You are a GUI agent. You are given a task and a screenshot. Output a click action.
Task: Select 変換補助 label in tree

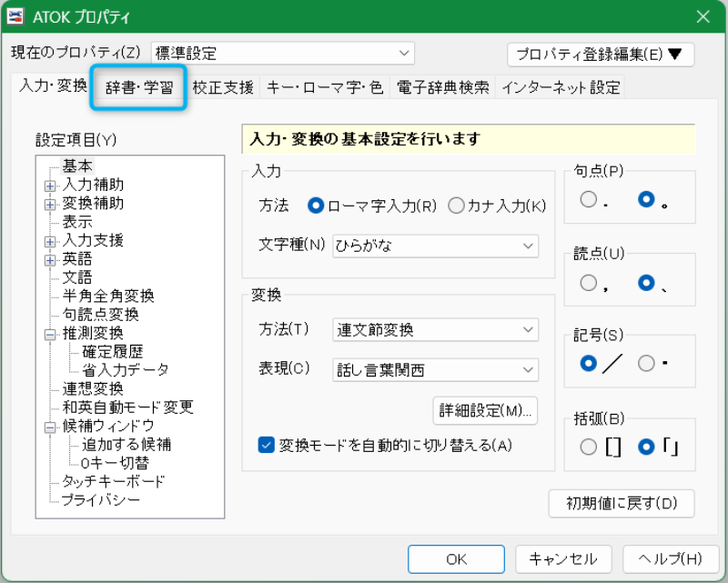pyautogui.click(x=93, y=204)
